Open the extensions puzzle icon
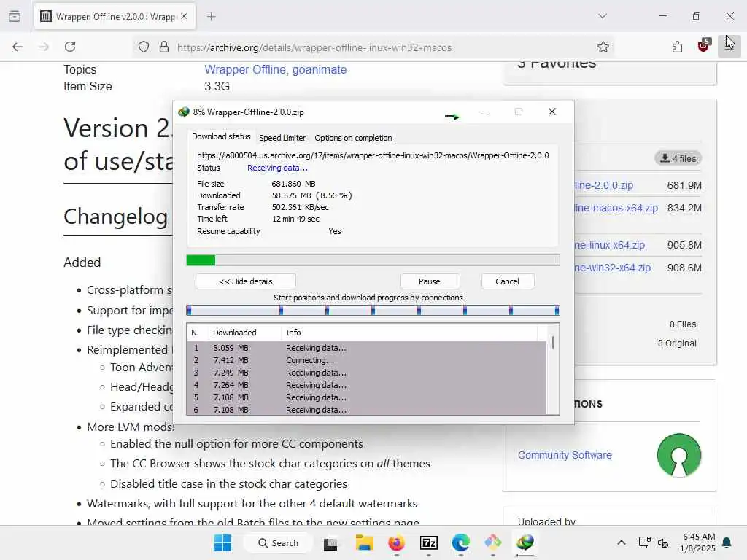Screen dimensions: 747x560 [x=677, y=47]
